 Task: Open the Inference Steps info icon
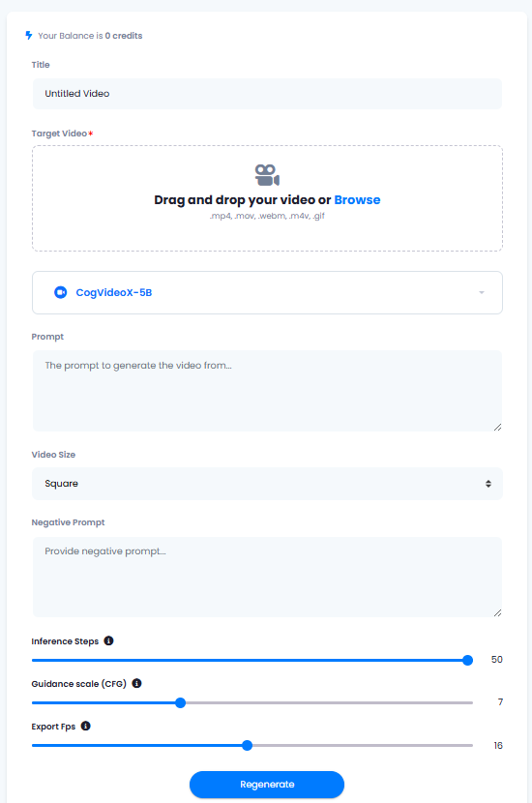point(108,640)
